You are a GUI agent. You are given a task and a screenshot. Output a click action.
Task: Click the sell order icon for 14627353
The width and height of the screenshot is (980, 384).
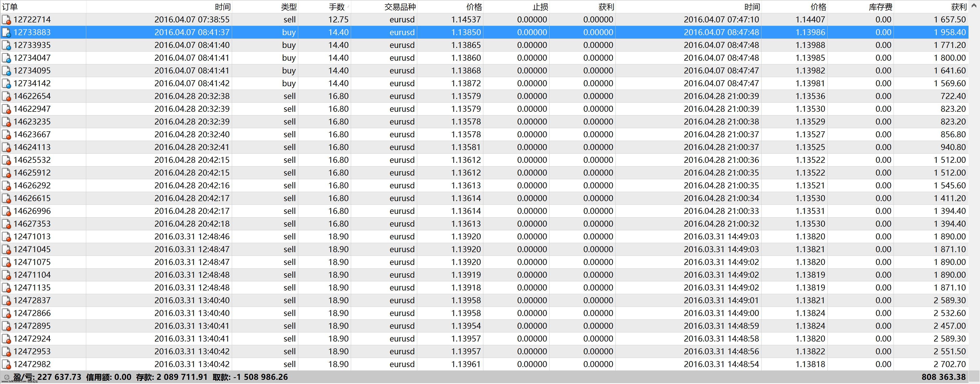point(7,224)
